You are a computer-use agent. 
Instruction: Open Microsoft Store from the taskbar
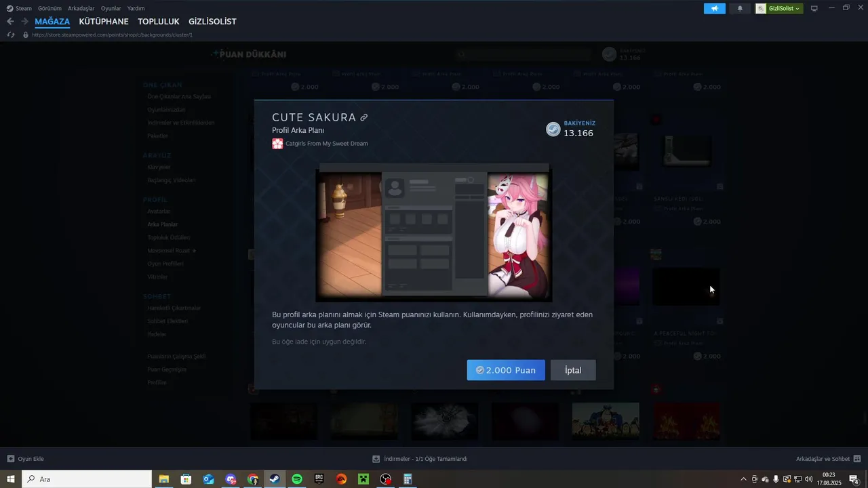tap(186, 479)
